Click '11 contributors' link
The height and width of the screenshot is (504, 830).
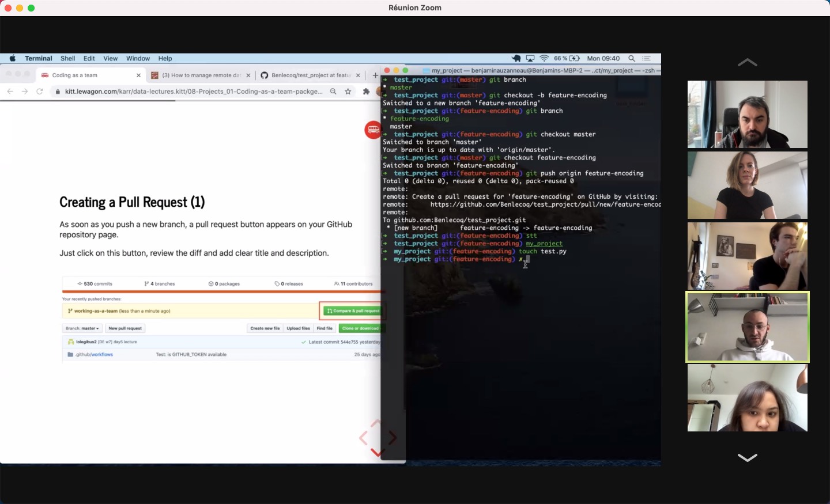[x=353, y=283]
